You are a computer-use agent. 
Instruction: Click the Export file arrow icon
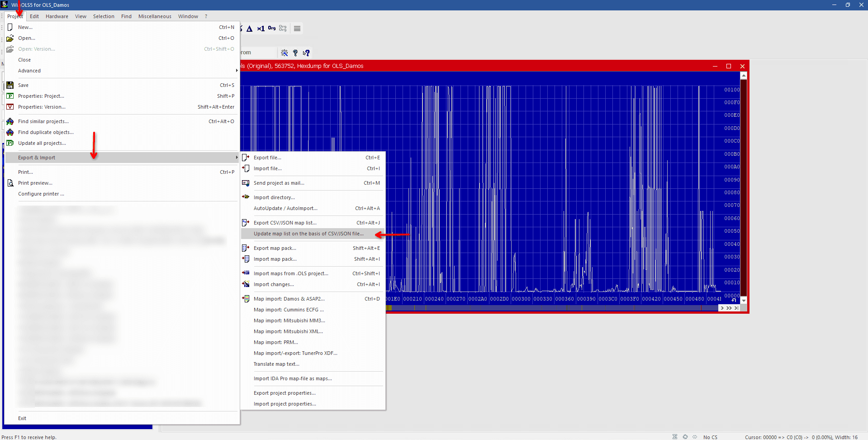pyautogui.click(x=246, y=158)
